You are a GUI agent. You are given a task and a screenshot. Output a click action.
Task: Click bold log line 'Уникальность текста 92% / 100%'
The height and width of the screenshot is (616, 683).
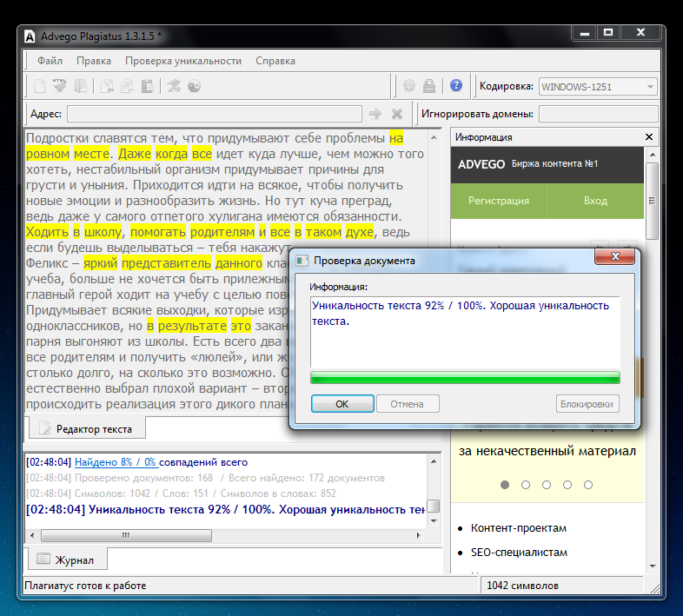[x=225, y=510]
